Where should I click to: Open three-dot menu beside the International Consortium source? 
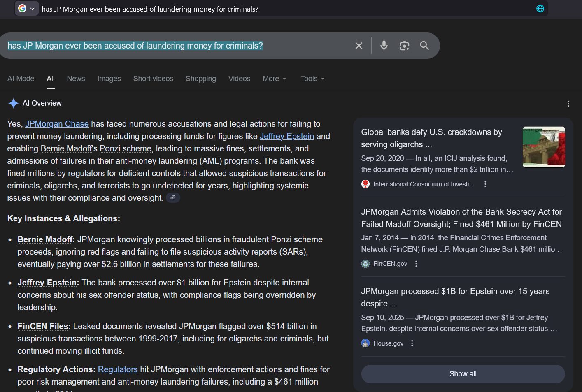[485, 184]
